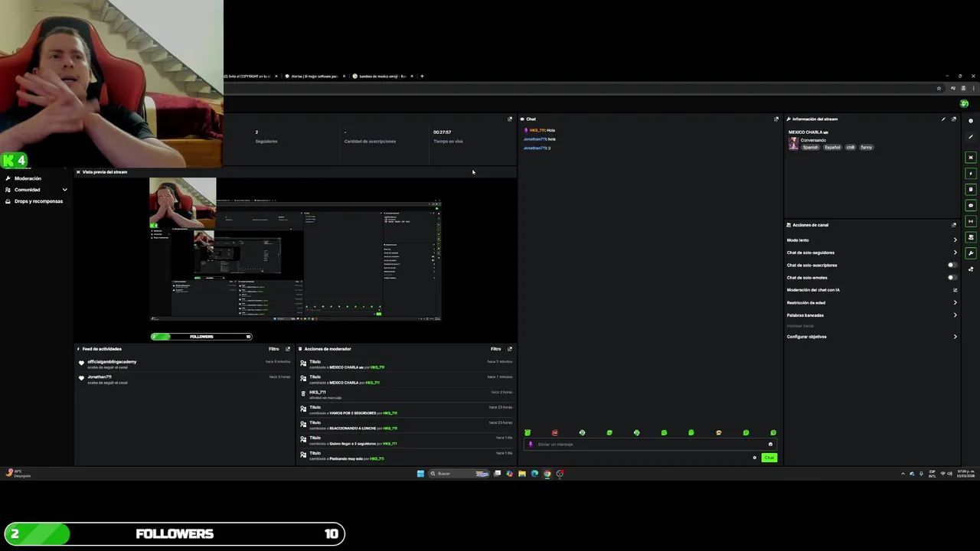This screenshot has width=980, height=551.
Task: Pop out Información del stream panel
Action: click(954, 119)
